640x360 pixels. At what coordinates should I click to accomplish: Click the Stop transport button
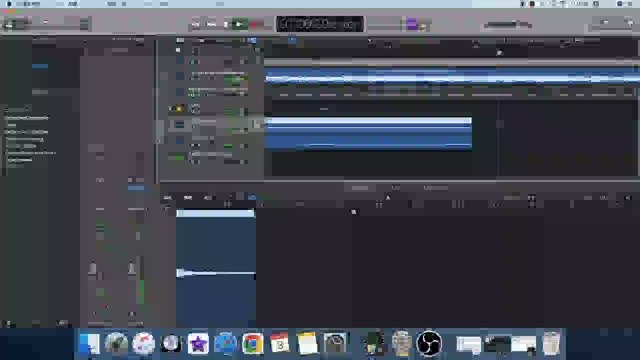point(225,24)
